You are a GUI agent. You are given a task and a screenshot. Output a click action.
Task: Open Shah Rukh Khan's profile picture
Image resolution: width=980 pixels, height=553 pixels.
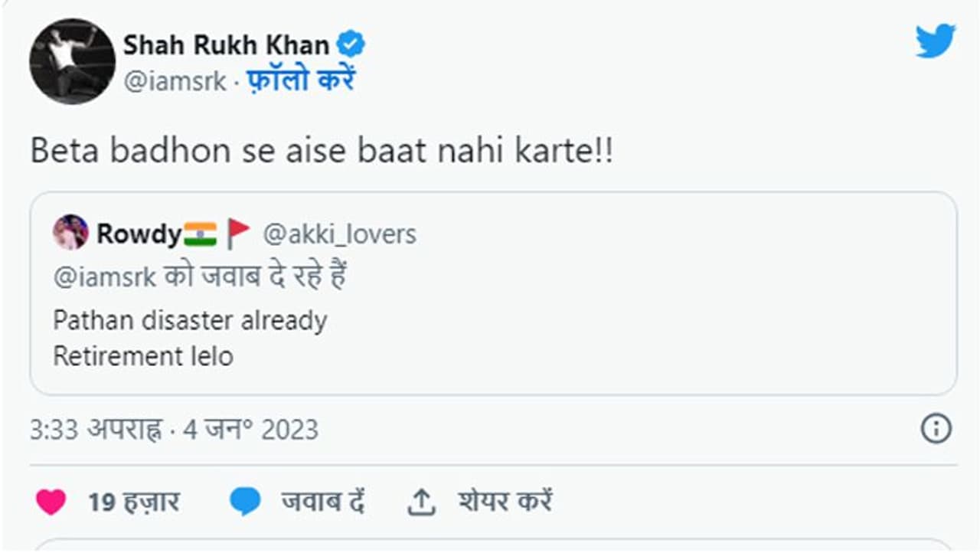(73, 61)
